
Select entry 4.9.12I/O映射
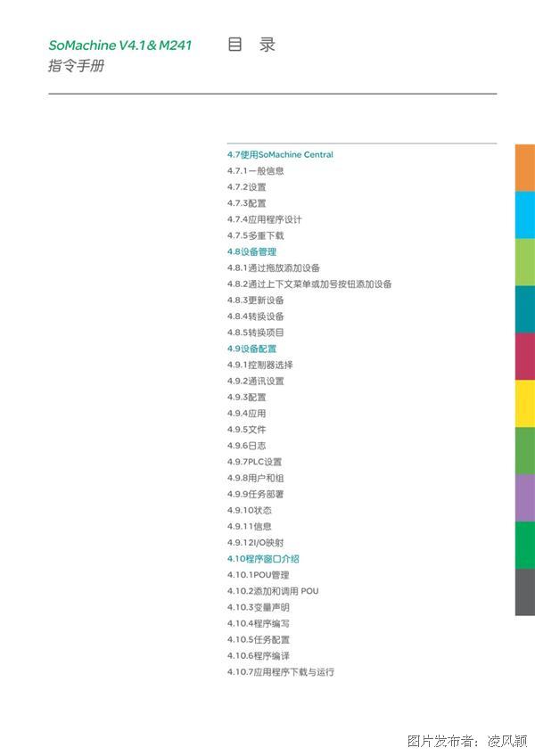255,542
